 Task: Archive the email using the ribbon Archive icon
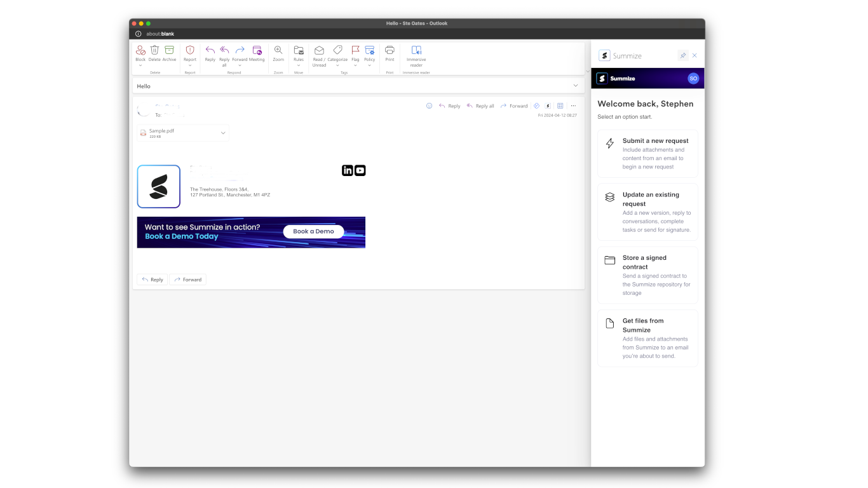169,50
